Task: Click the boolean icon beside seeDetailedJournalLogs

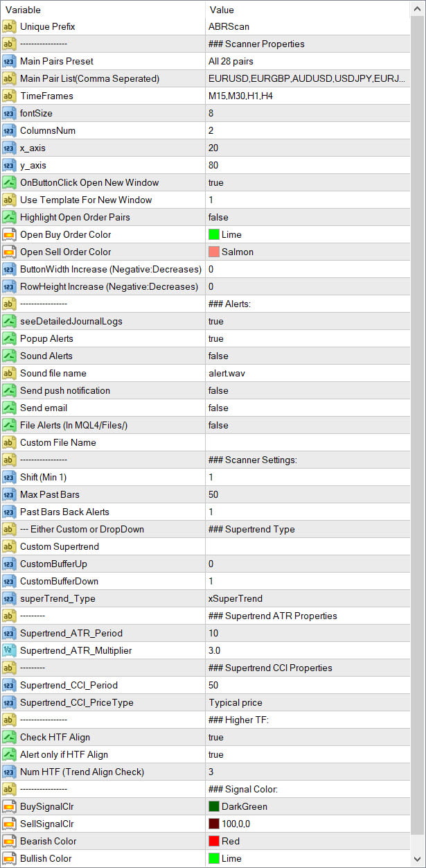Action: tap(9, 321)
